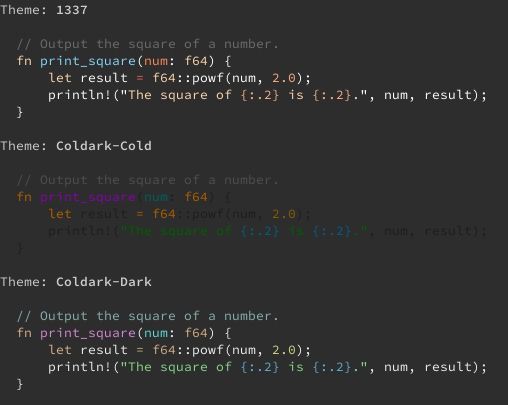Screen dimensions: 508x405
Task: Click the comment line in the 1337 theme
Action: pos(148,44)
